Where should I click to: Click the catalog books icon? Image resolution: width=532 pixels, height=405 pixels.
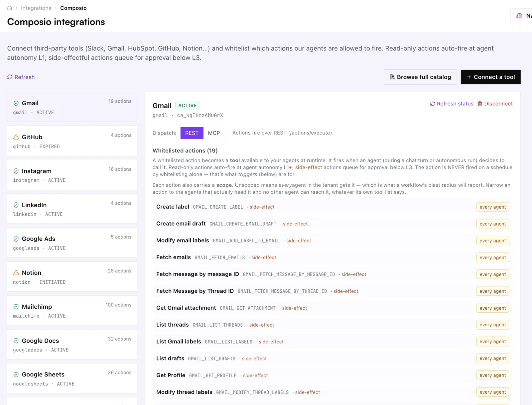[x=392, y=77]
